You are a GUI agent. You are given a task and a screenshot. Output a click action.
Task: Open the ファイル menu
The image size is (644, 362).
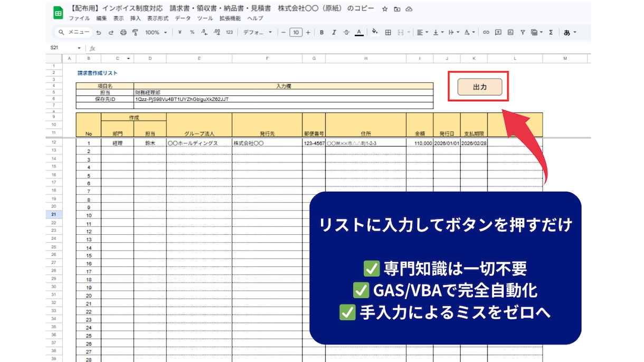[x=79, y=18]
